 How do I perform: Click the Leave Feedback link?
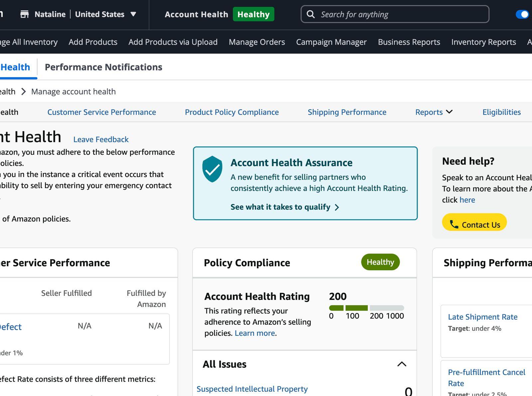coord(101,139)
